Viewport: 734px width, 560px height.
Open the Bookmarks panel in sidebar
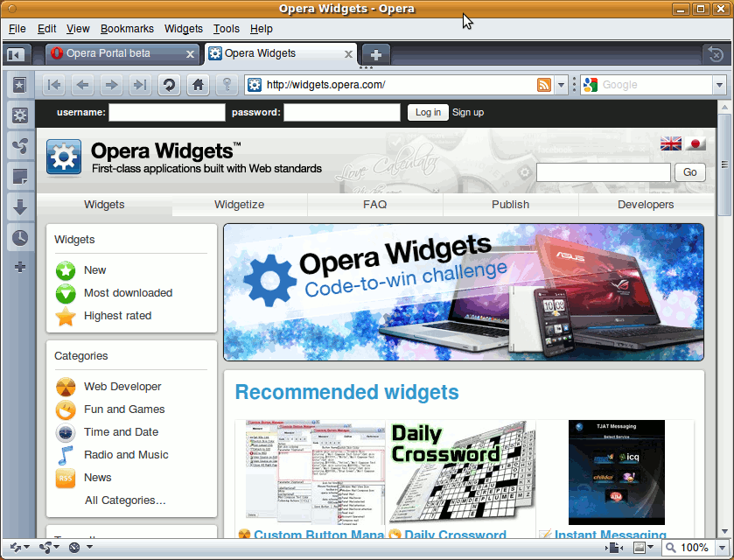19,86
